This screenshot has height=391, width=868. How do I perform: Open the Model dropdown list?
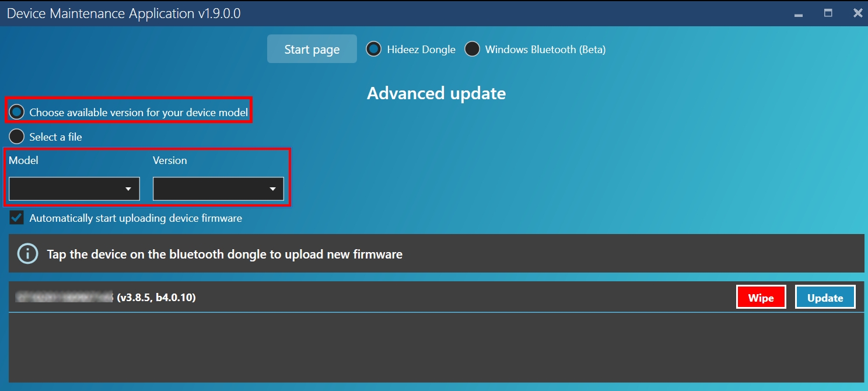[74, 189]
